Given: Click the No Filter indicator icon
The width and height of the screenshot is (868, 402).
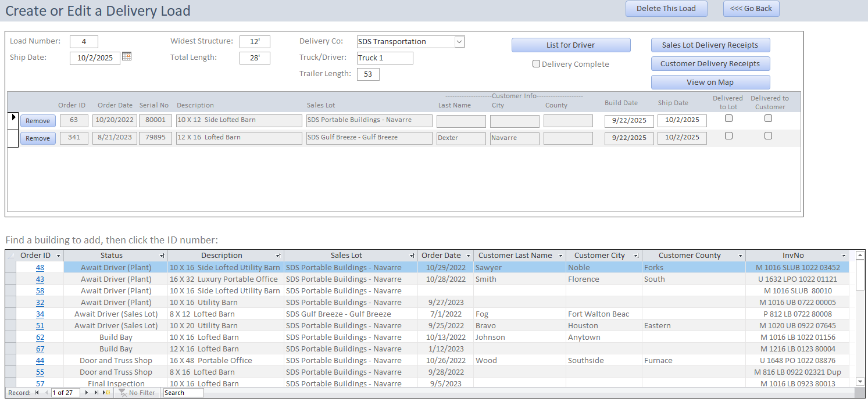Looking at the screenshot, I should (x=123, y=393).
